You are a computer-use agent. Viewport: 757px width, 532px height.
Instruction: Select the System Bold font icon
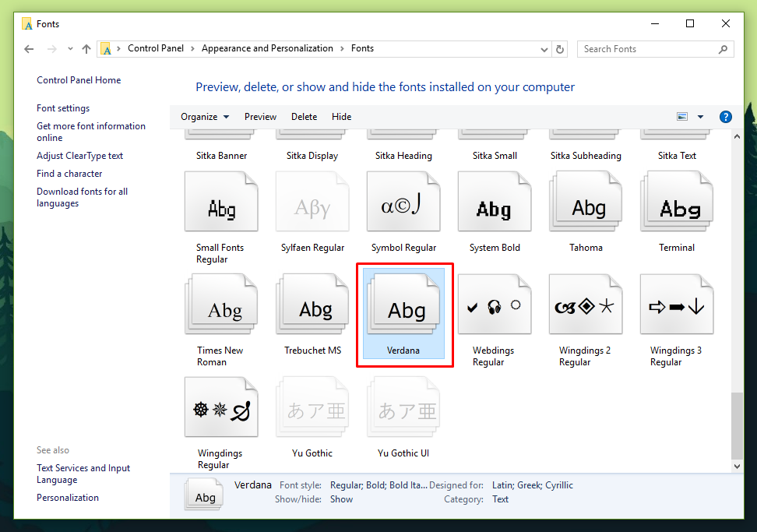click(x=495, y=203)
